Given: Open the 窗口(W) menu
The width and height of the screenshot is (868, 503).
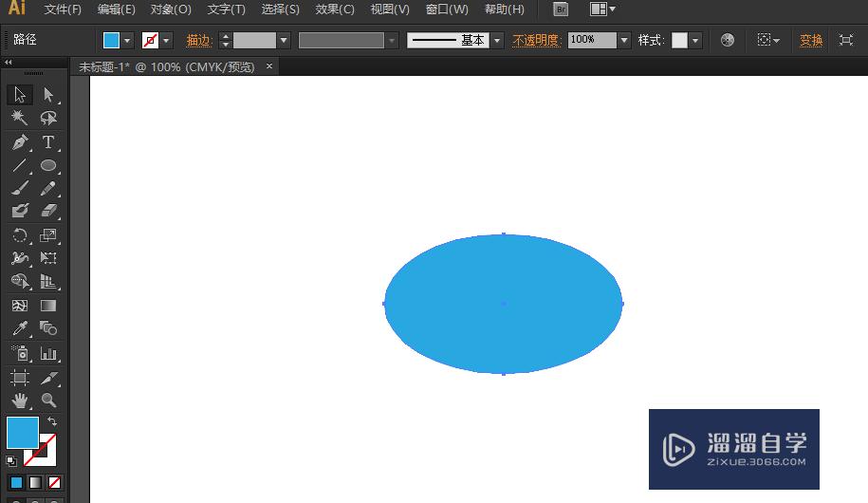Looking at the screenshot, I should point(447,9).
